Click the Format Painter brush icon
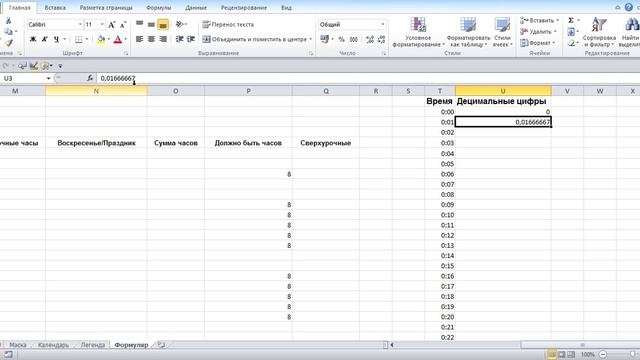640x360 pixels. pyautogui.click(x=9, y=42)
